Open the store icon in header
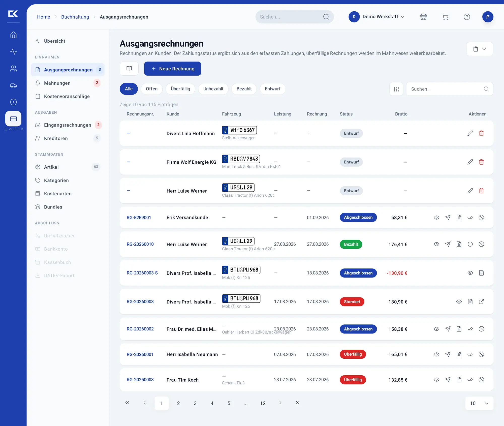The image size is (504, 426). [x=423, y=17]
